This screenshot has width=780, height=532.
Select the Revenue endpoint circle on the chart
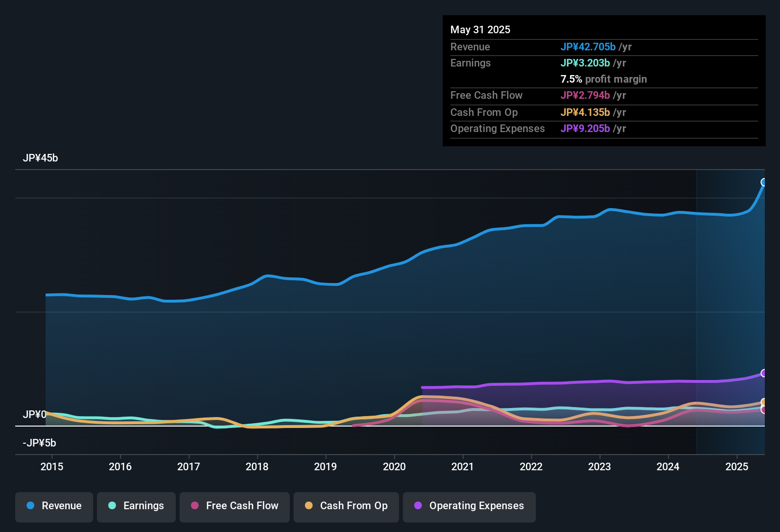pos(764,182)
